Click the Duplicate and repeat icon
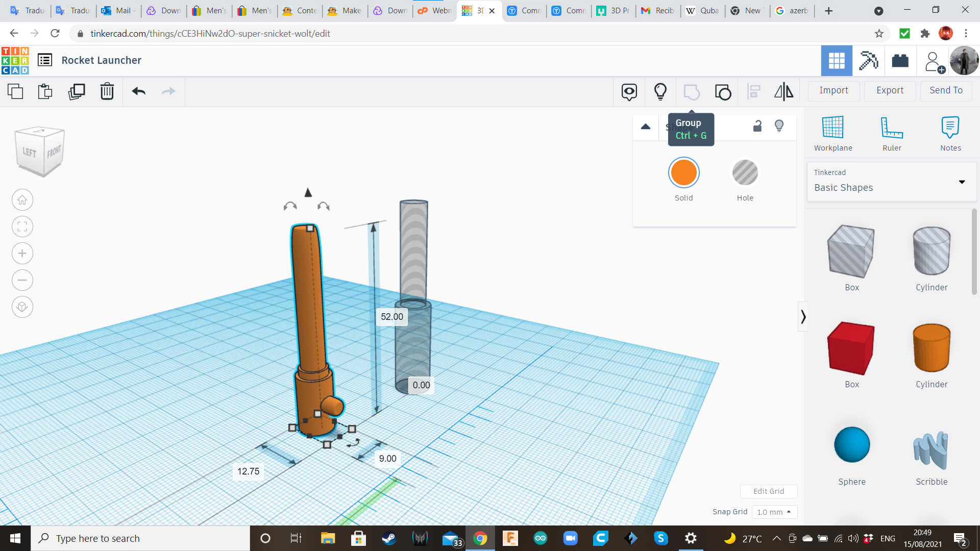 click(77, 91)
